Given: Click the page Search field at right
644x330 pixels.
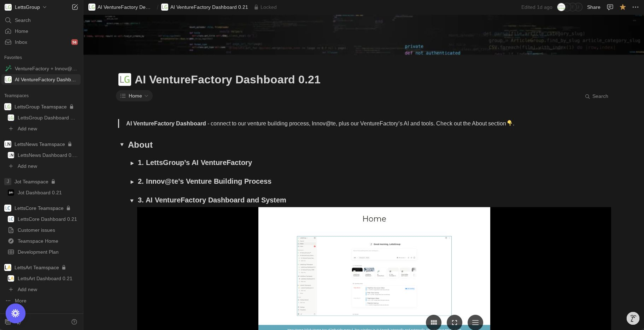Looking at the screenshot, I should coord(597,96).
